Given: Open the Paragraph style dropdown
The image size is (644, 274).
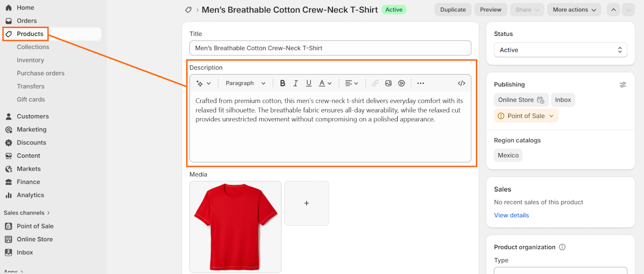Looking at the screenshot, I should pyautogui.click(x=246, y=83).
